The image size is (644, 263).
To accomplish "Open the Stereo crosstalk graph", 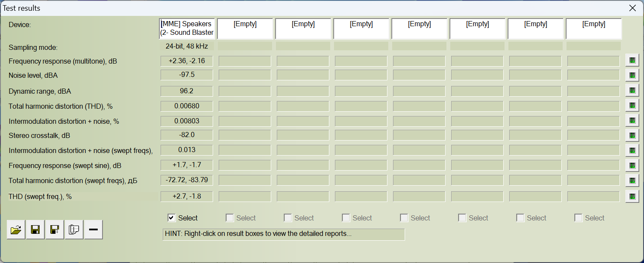I will tap(632, 135).
